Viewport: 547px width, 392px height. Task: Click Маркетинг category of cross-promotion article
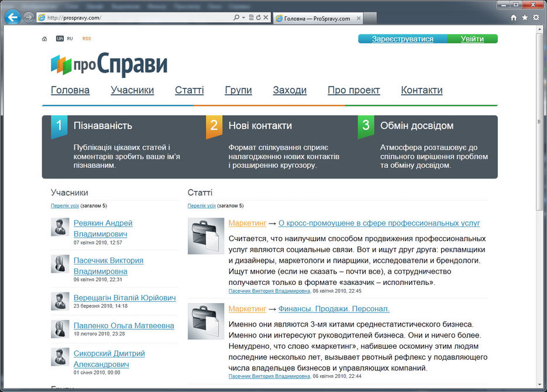(x=247, y=223)
